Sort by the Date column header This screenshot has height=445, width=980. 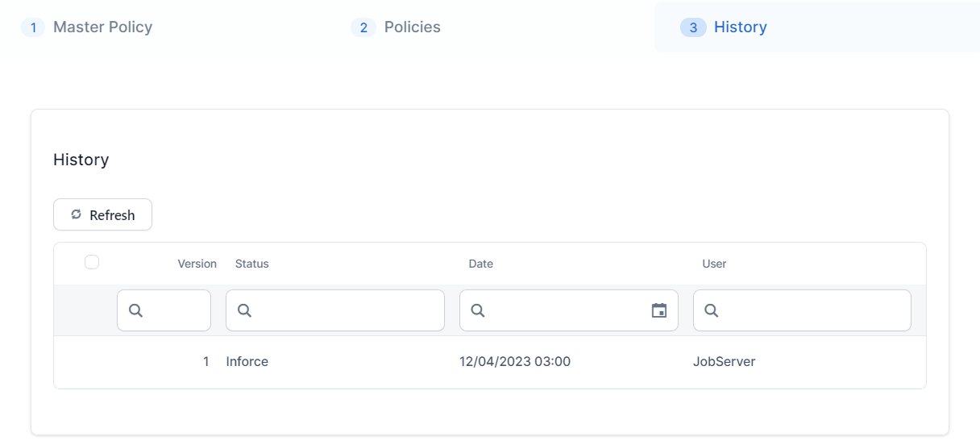click(x=481, y=264)
